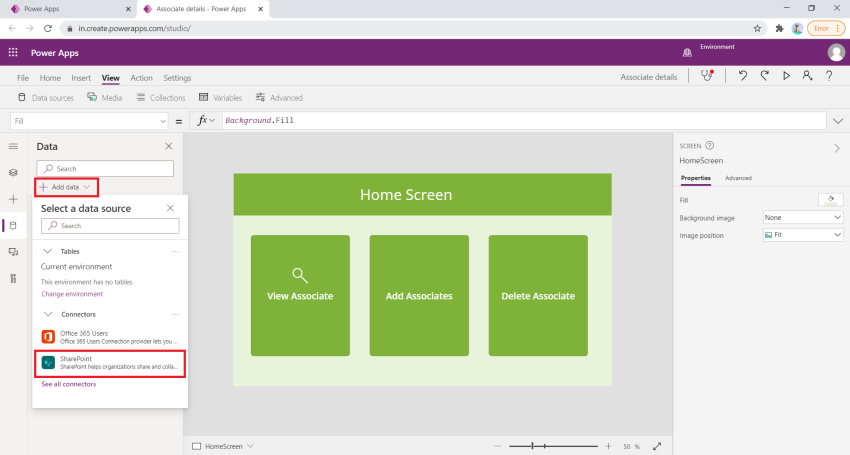Click Media in the View ribbon
This screenshot has width=850, height=455.
point(105,98)
